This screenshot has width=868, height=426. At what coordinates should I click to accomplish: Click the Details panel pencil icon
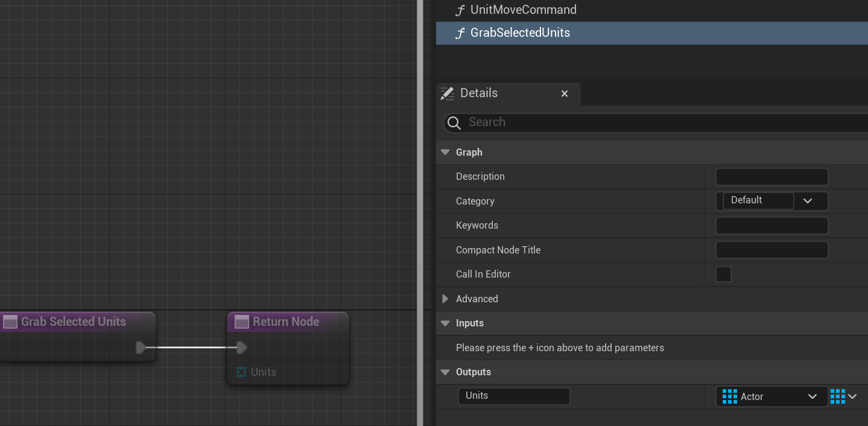click(x=447, y=94)
